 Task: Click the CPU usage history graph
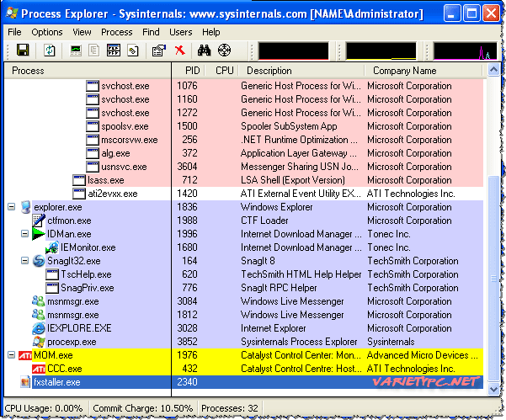pos(293,51)
